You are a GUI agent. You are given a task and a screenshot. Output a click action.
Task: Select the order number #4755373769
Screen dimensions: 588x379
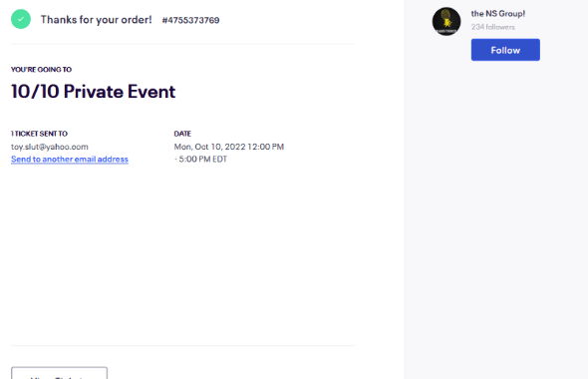(190, 20)
